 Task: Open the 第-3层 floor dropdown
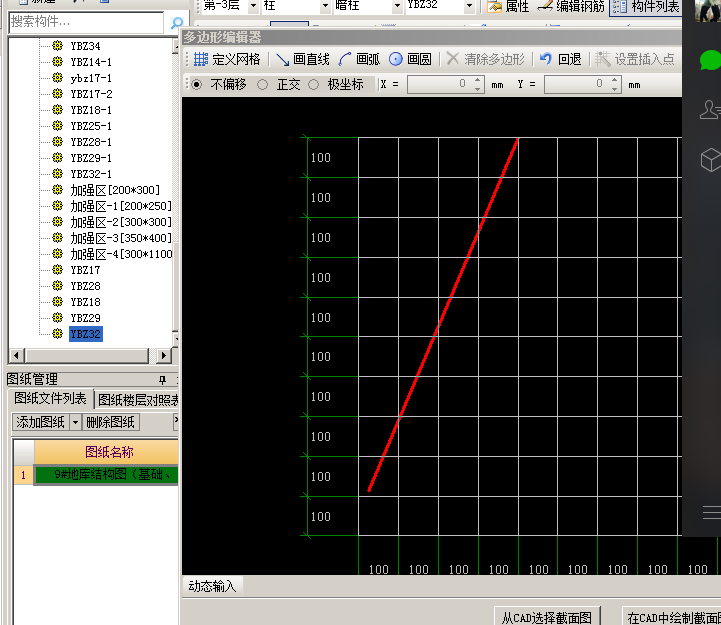(x=253, y=6)
